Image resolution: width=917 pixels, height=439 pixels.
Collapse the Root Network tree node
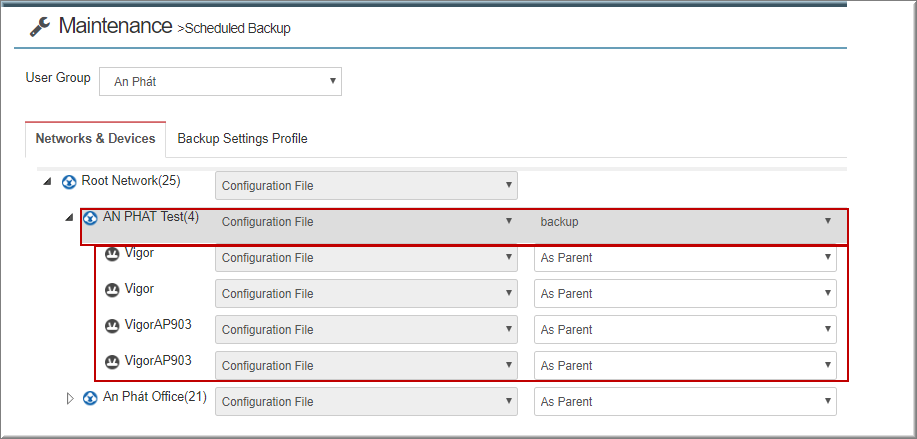[47, 182]
